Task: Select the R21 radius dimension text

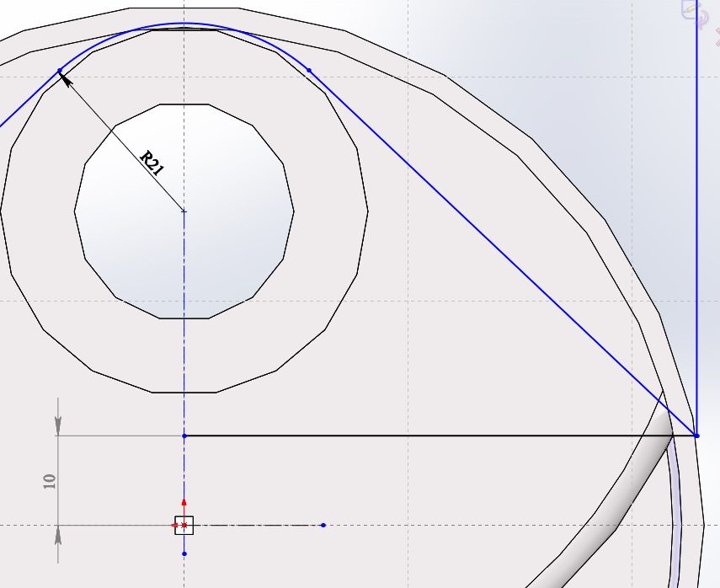Action: coord(152,162)
